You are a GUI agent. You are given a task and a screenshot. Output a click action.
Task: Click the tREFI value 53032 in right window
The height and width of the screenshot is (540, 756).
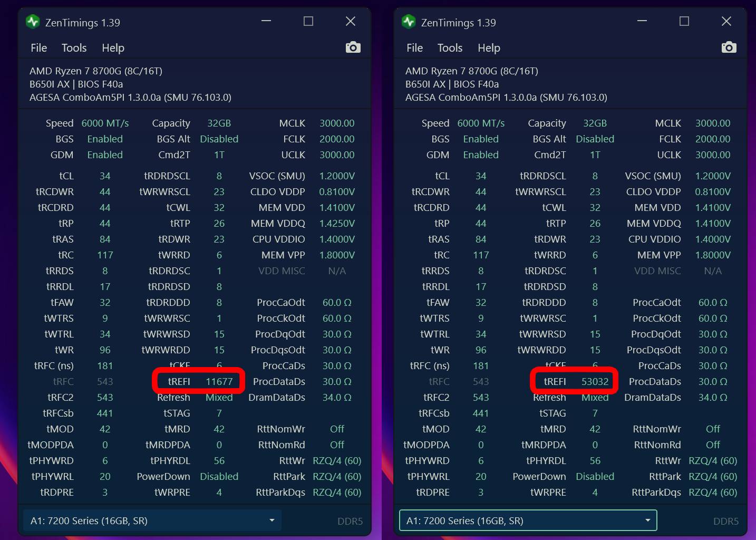click(x=595, y=381)
